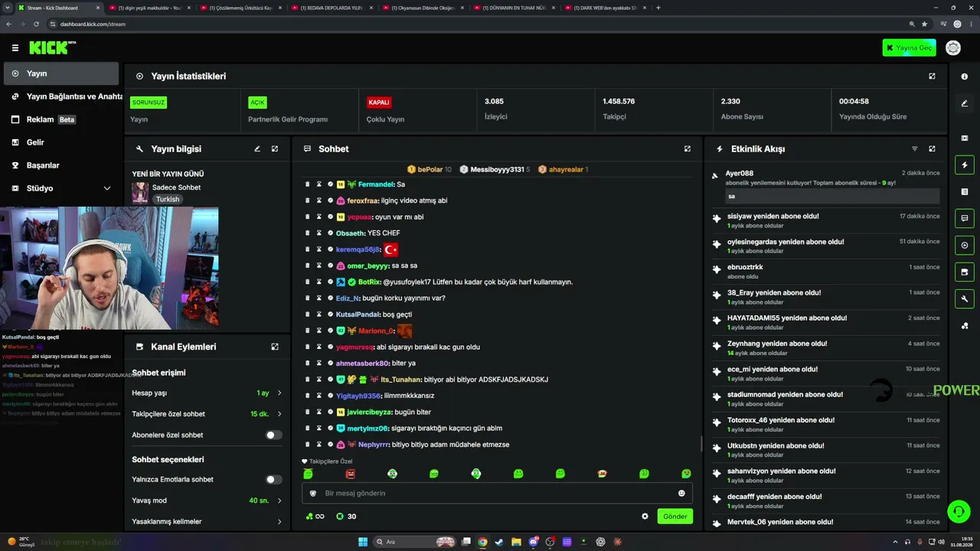Open Steam from the taskbar
The width and height of the screenshot is (980, 551).
tap(500, 542)
